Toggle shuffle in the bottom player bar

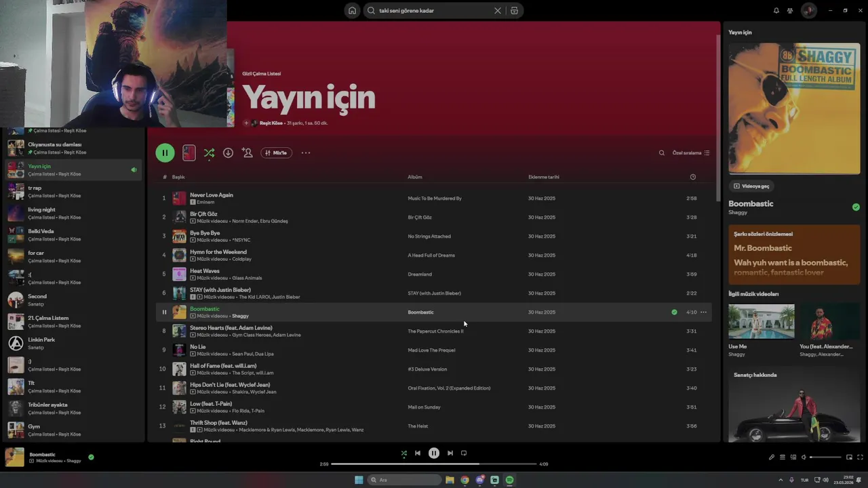(x=404, y=453)
